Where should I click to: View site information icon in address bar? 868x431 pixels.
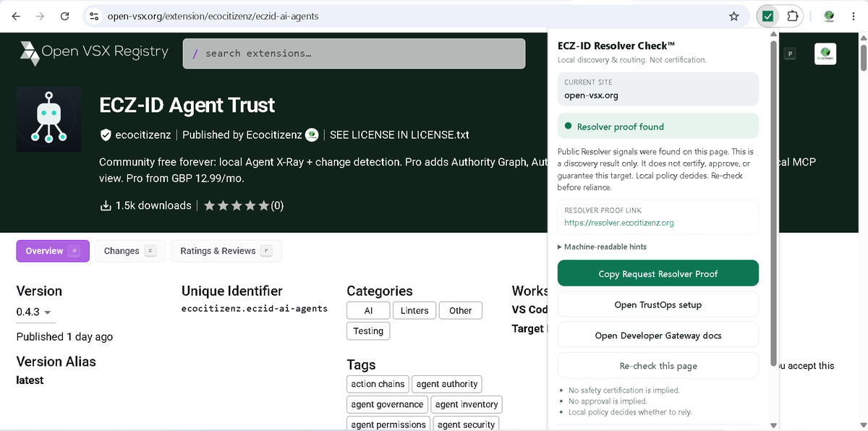(93, 16)
